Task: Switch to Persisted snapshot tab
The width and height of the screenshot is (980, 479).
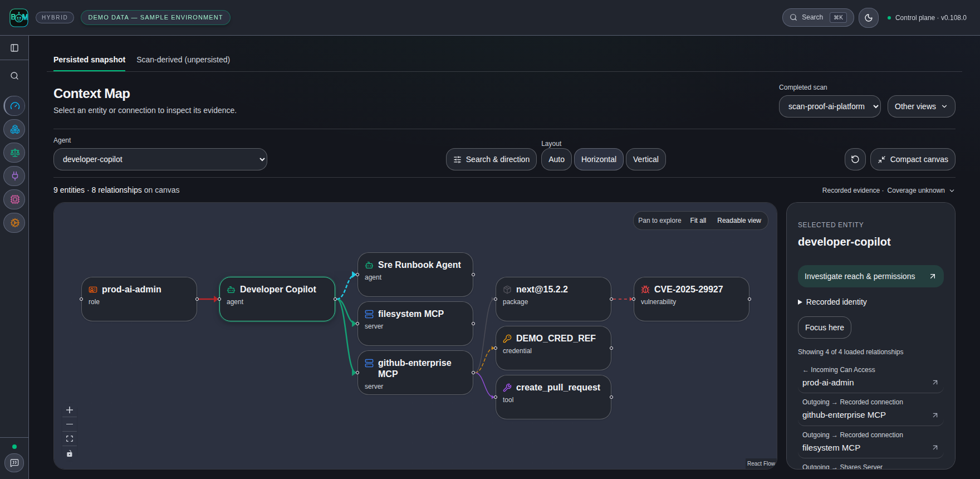Action: pos(89,60)
